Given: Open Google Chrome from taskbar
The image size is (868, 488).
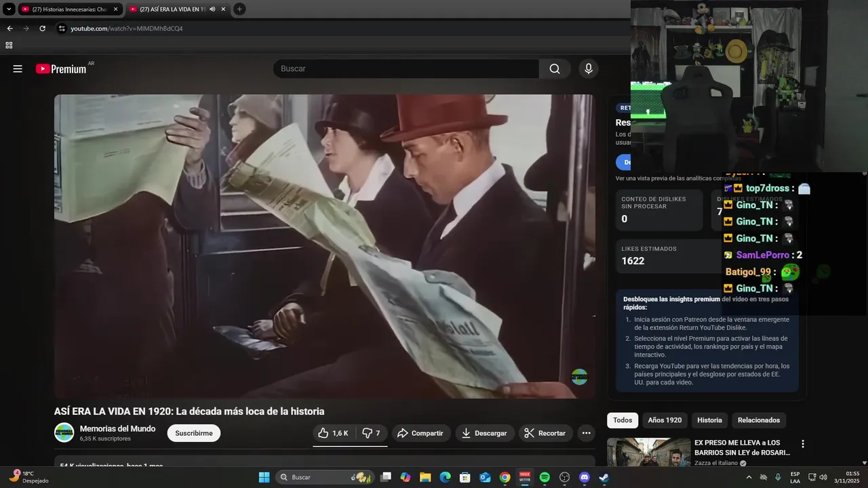Looking at the screenshot, I should (x=505, y=477).
